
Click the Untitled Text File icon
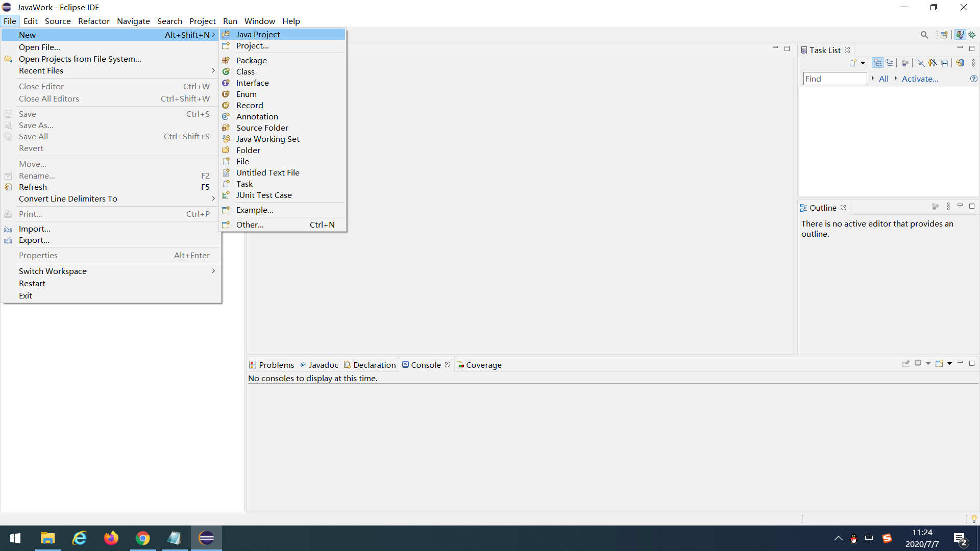click(x=226, y=172)
